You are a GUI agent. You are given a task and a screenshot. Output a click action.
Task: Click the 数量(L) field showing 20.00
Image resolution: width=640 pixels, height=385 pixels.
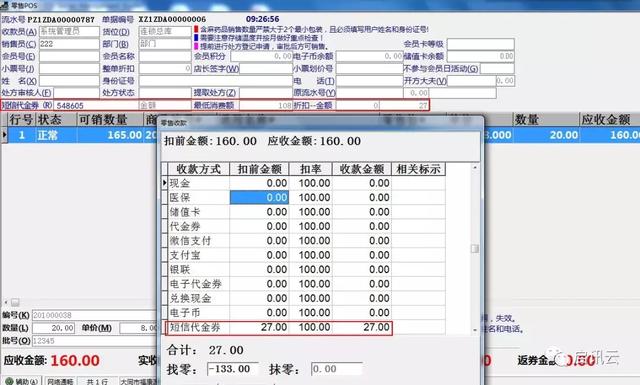tap(53, 328)
